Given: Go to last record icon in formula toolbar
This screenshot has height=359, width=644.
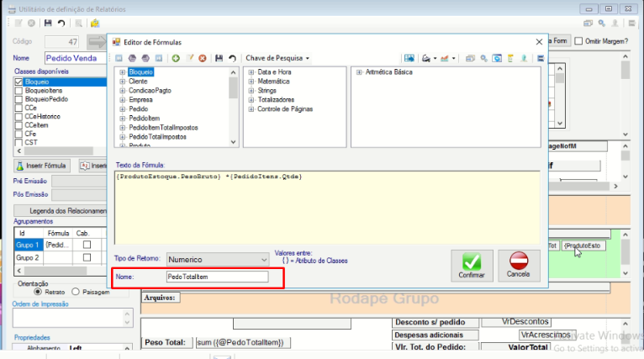Looking at the screenshot, I should (159, 58).
